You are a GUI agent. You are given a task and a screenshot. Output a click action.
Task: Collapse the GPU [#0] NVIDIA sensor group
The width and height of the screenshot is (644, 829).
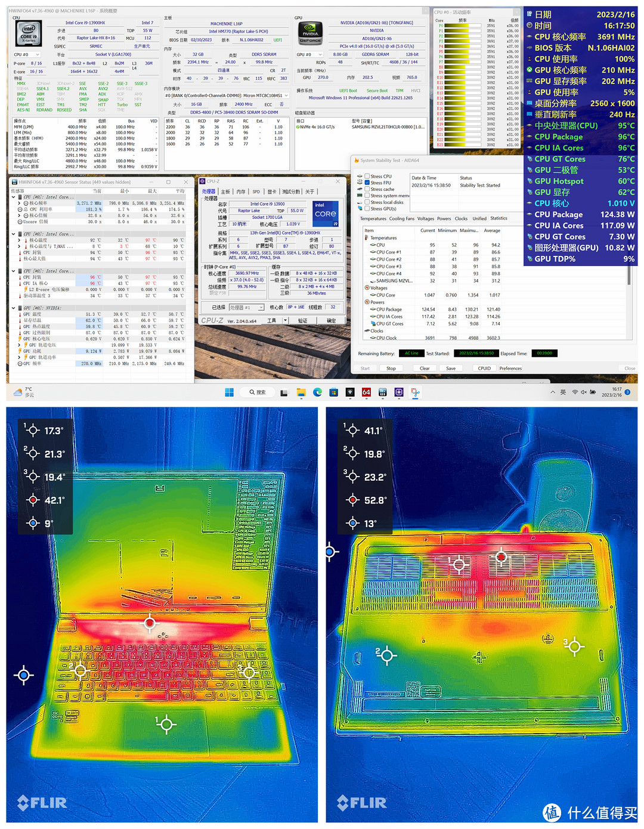(x=14, y=308)
